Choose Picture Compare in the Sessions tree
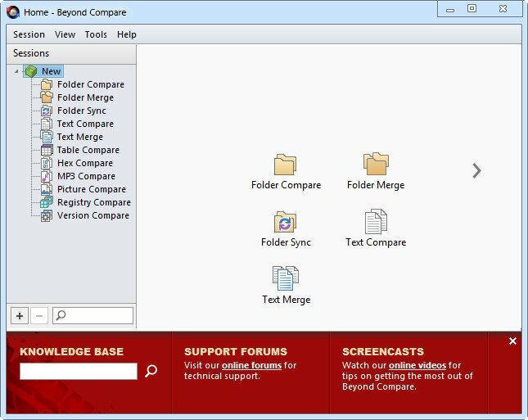This screenshot has width=528, height=420. [91, 189]
